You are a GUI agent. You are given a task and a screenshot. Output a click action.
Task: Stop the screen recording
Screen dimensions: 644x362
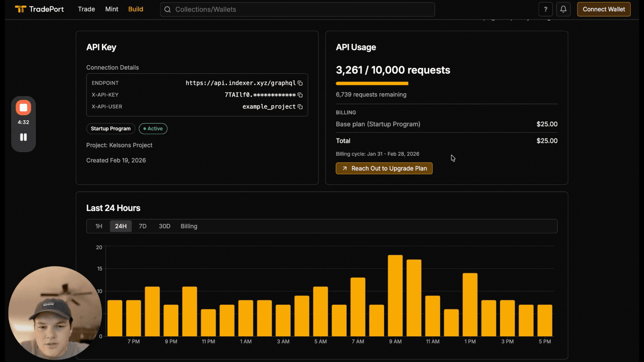coord(23,107)
